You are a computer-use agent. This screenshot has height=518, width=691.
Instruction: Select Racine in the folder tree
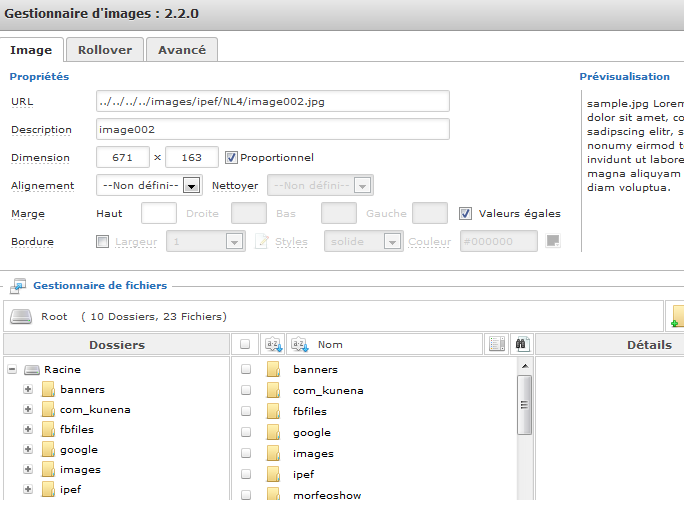62,369
